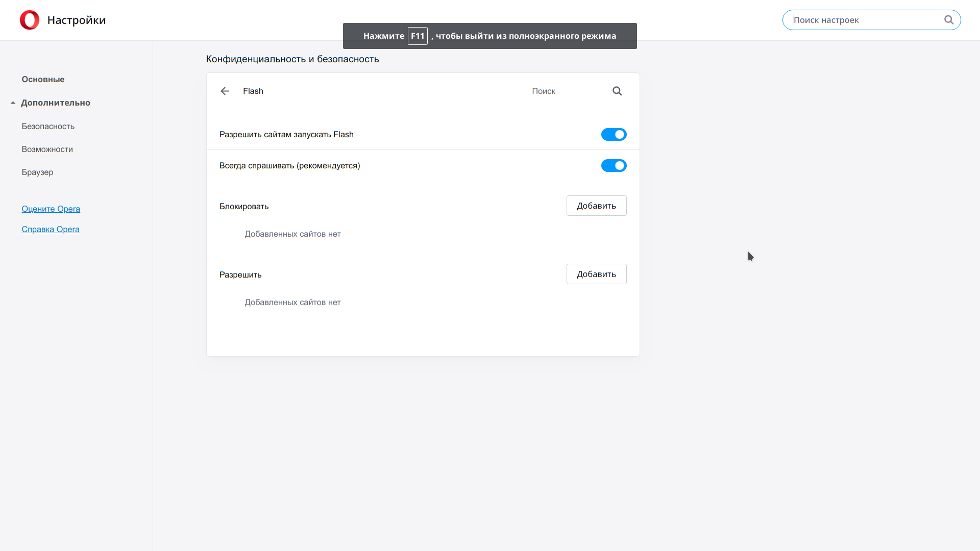Toggle "Всегда спрашивать (рекомендуется)" switch
The image size is (980, 551).
point(614,165)
